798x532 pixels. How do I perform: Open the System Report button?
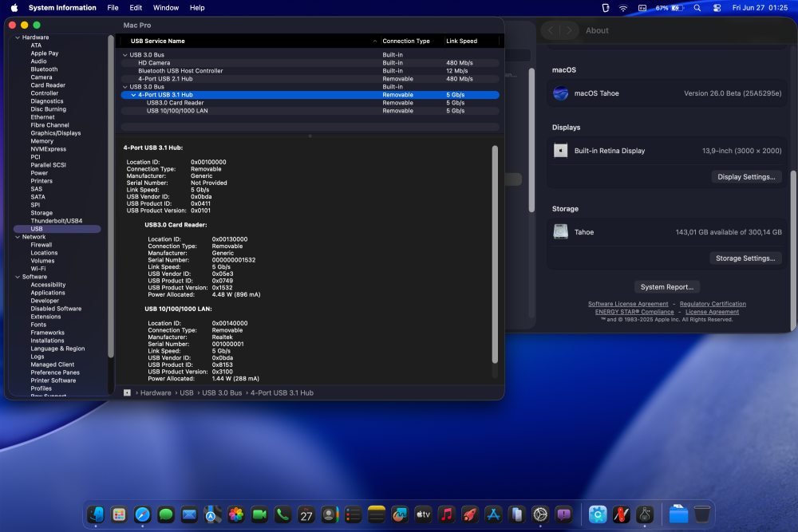[666, 287]
